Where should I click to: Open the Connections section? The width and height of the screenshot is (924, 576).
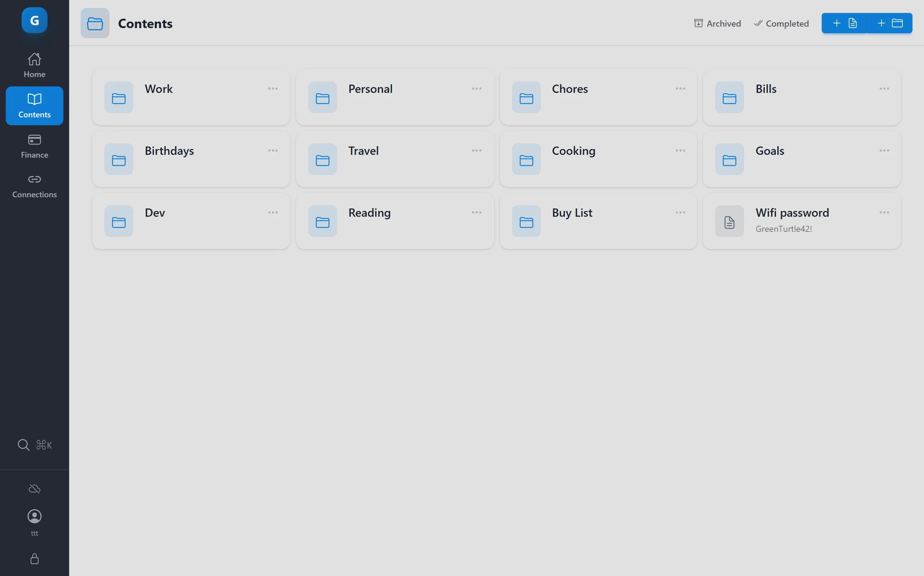tap(34, 185)
